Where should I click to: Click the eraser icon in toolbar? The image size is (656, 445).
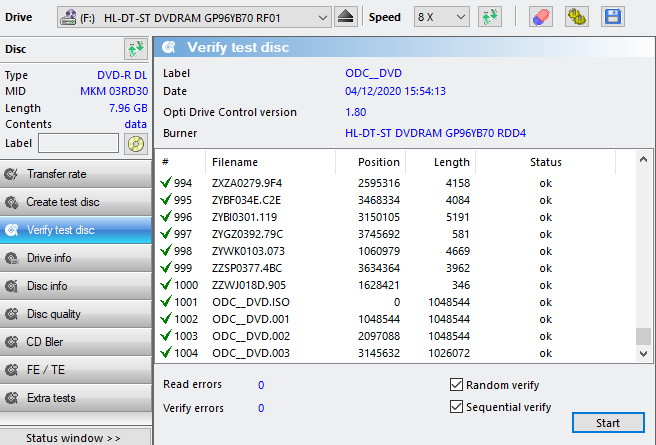(539, 18)
